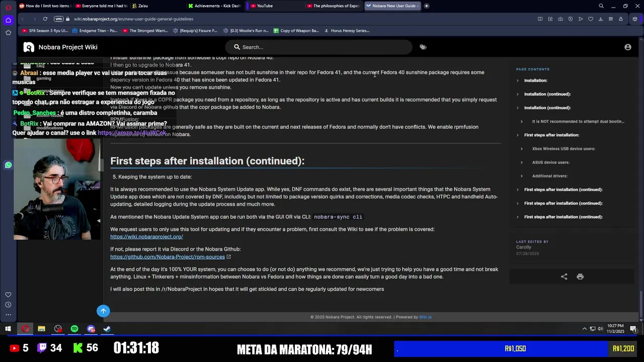Take a snapshot with the camera icon
644x362 pixels.
tap(560, 19)
